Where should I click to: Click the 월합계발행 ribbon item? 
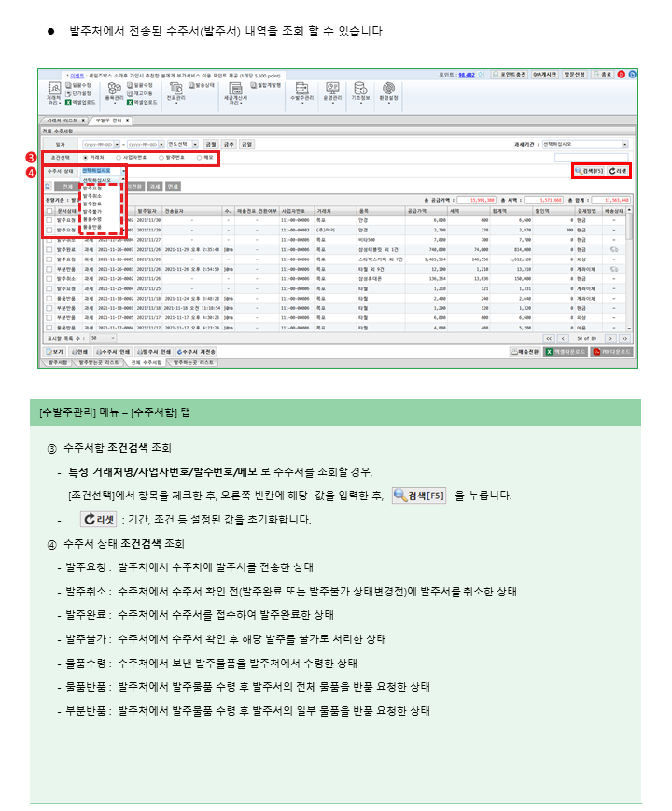pyautogui.click(x=266, y=85)
